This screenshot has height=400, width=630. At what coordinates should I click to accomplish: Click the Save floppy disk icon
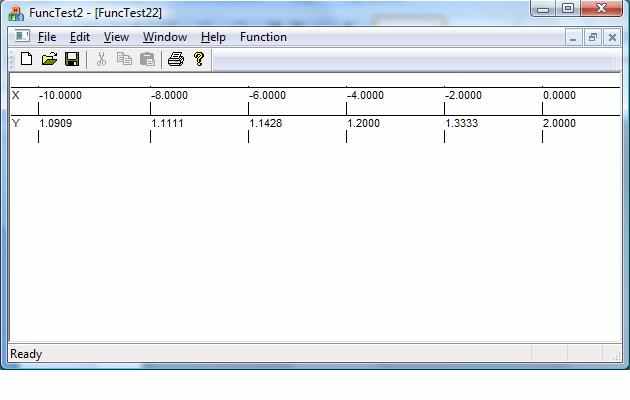click(x=72, y=59)
